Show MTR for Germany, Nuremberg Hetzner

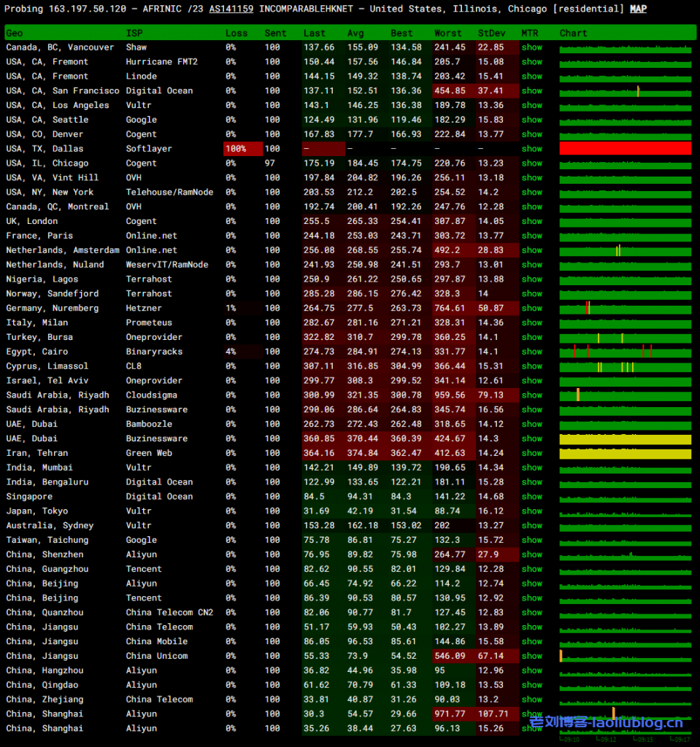pos(532,308)
